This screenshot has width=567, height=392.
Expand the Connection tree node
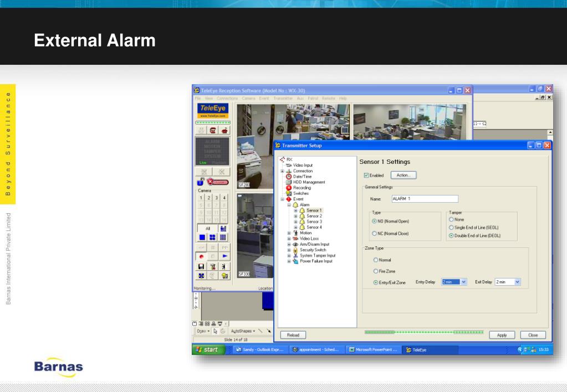(283, 171)
